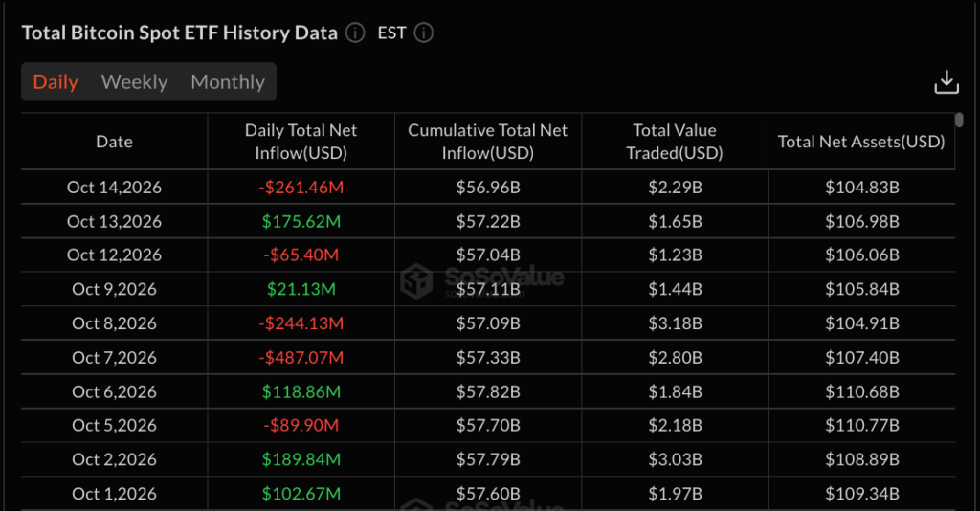Click the $56.96B cumulative inflow cell
980x511 pixels.
coord(488,188)
